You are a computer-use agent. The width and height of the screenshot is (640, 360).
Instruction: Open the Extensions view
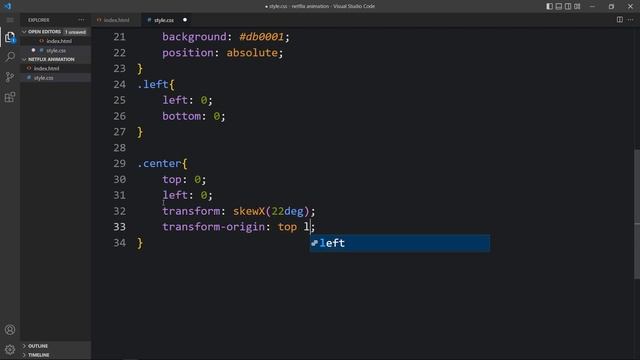coord(10,97)
